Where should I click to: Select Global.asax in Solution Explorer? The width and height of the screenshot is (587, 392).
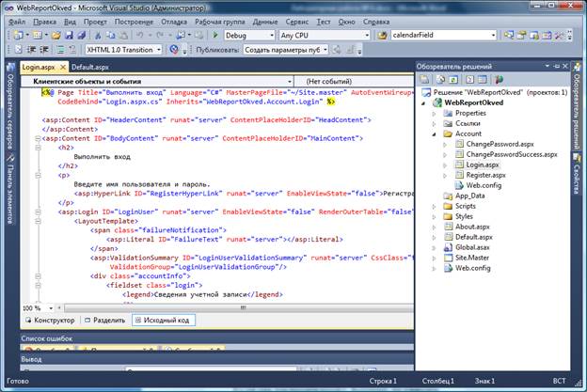click(472, 247)
